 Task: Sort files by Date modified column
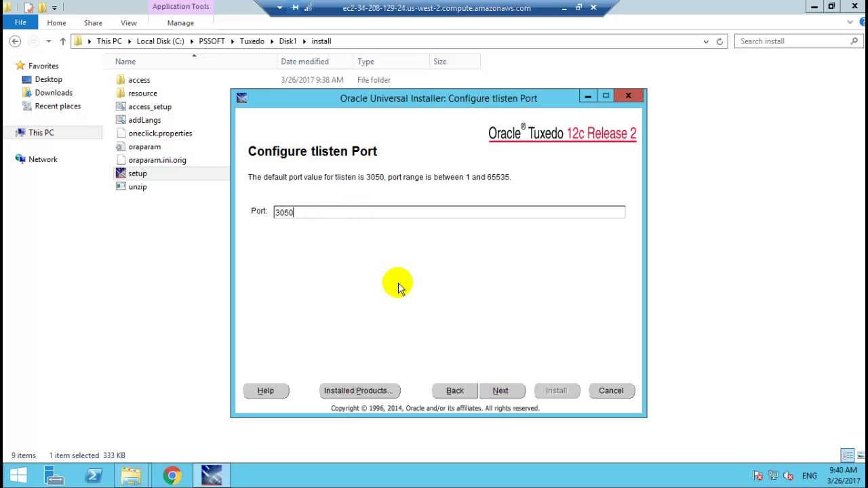tap(315, 62)
